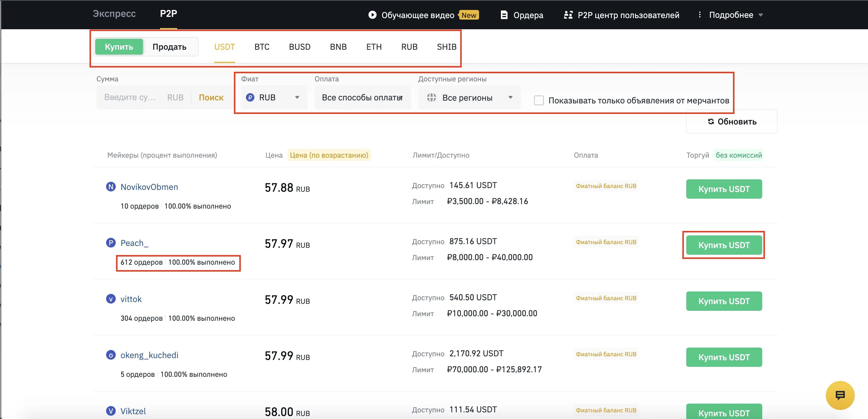Click the Обновить button

point(731,121)
